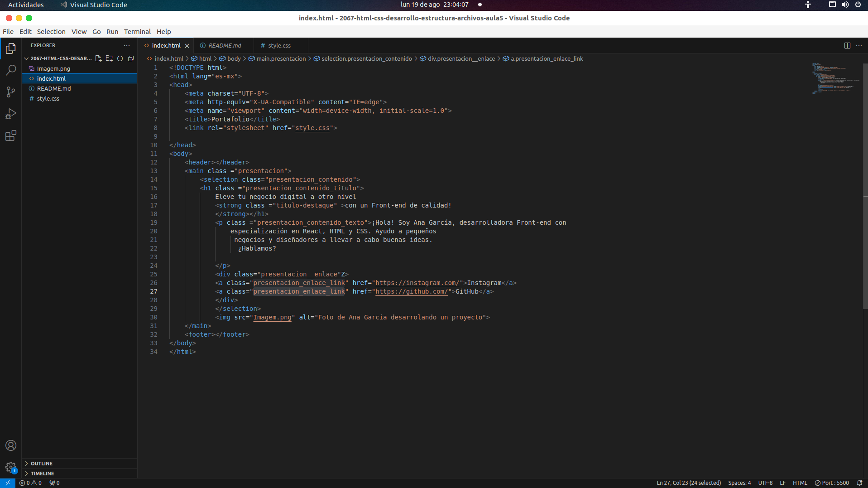Click the main.presentacion breadcrumb
Image resolution: width=868 pixels, height=488 pixels.
(x=278, y=58)
